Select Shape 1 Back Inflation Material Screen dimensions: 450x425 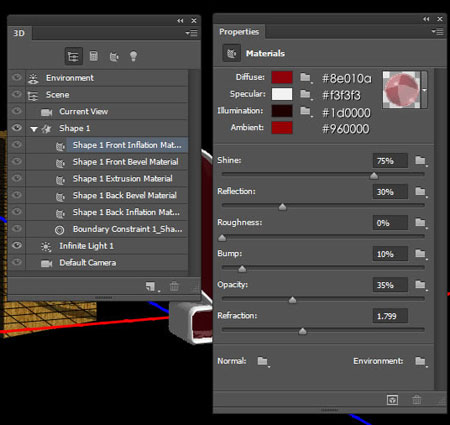click(x=126, y=212)
